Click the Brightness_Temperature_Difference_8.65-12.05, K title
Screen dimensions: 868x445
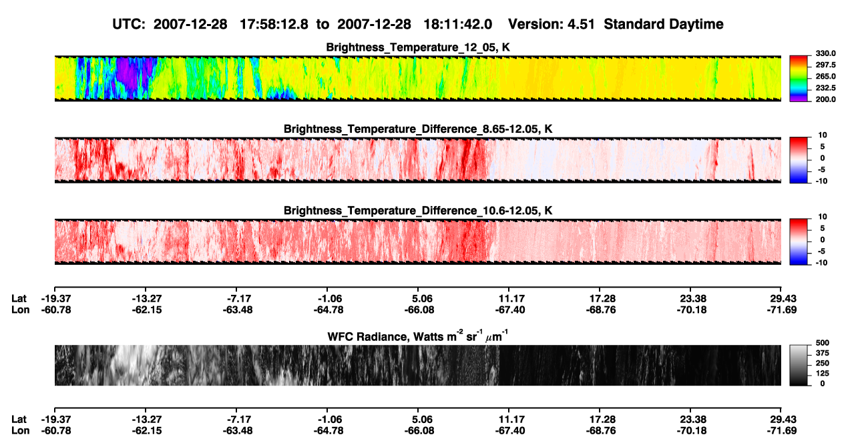pyautogui.click(x=418, y=129)
